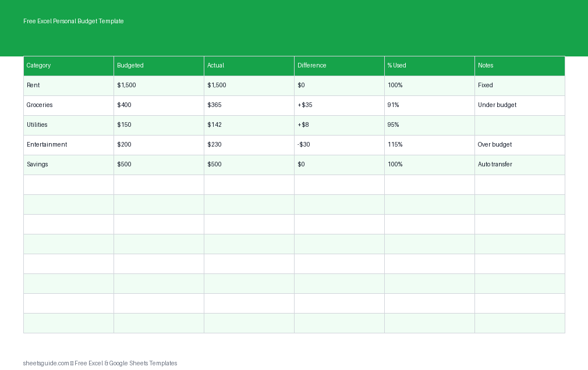The width and height of the screenshot is (588, 370).
Task: Click the sheetsguide.com footer link
Action: [x=46, y=363]
